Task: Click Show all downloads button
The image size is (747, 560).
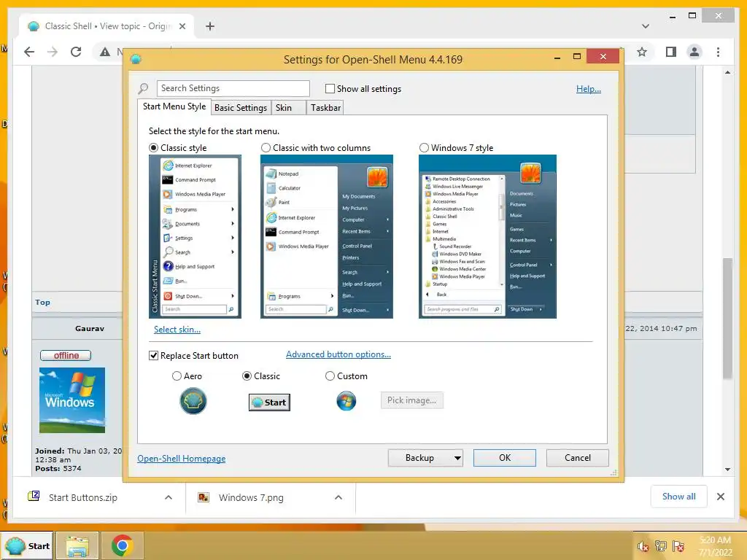Action: click(679, 497)
